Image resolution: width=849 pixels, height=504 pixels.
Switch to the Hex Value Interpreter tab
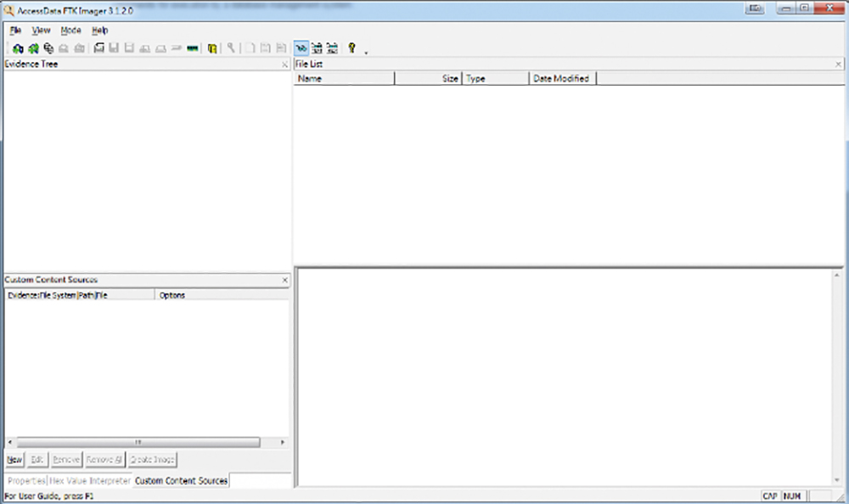point(90,481)
